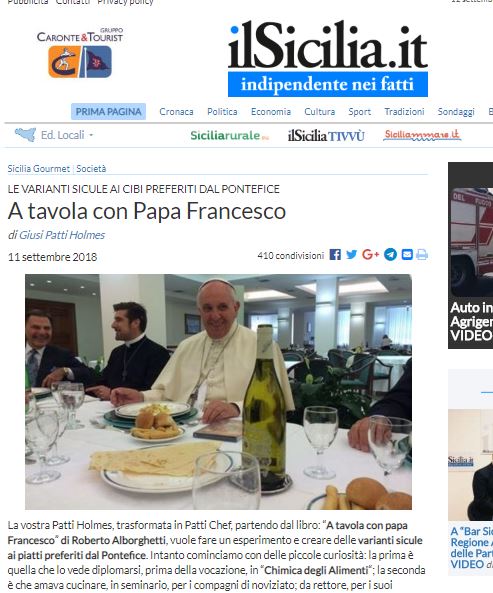Open the Prima Pagina tab
This screenshot has height=593, width=493.
click(109, 112)
